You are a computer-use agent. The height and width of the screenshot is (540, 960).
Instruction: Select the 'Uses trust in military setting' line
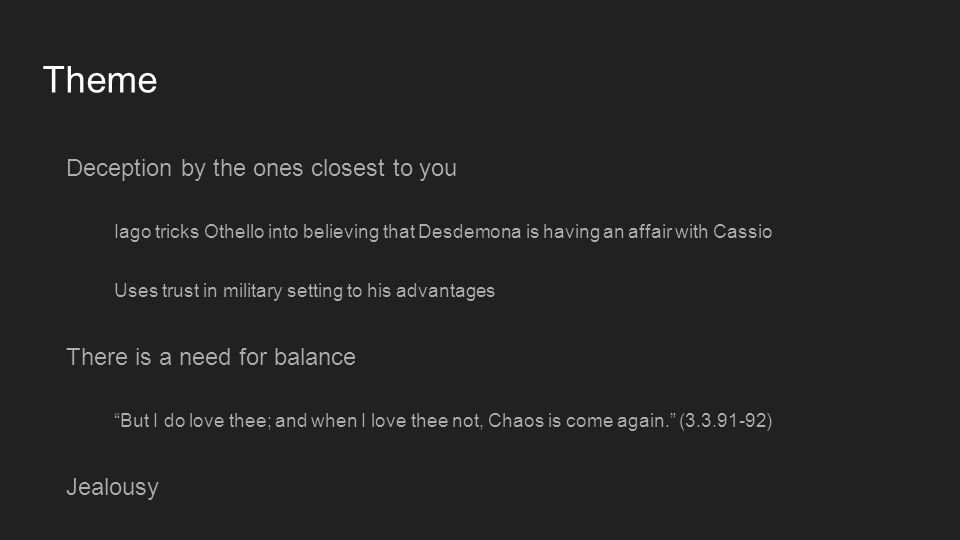[x=304, y=291]
